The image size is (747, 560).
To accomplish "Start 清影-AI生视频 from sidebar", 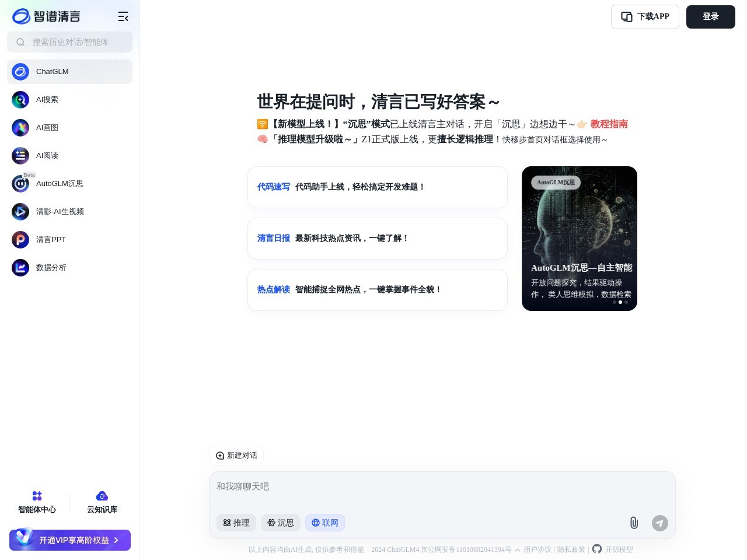I will [x=60, y=212].
